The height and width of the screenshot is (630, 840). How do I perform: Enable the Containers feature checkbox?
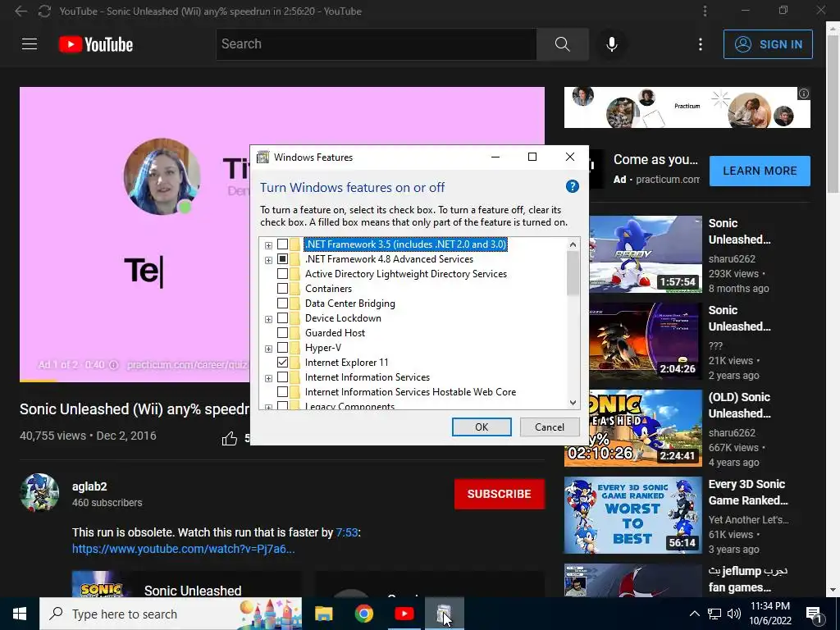coord(282,289)
